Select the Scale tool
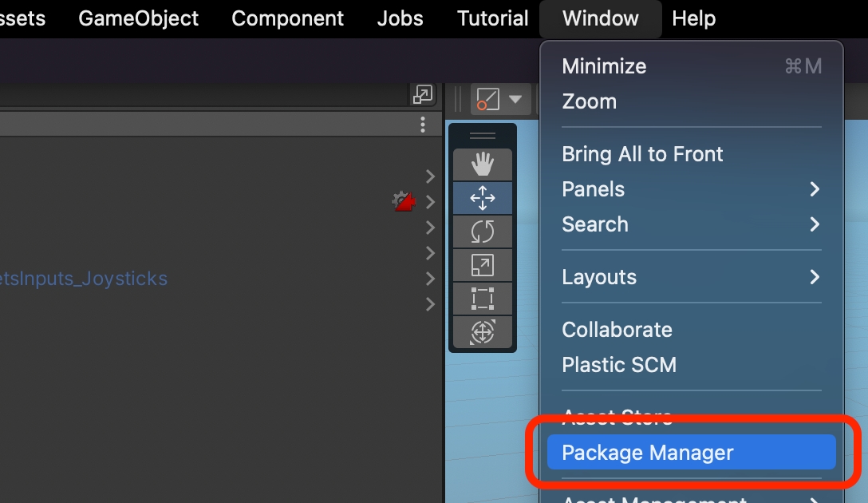The height and width of the screenshot is (503, 868). (x=483, y=265)
